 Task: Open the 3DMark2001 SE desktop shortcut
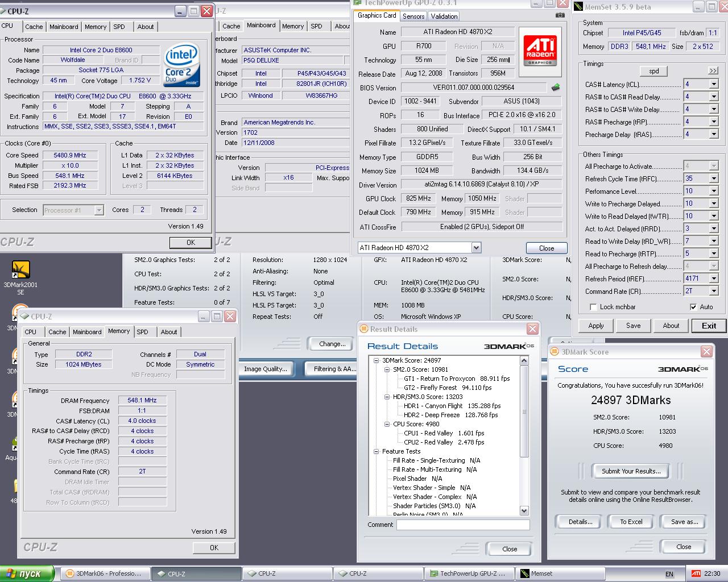click(20, 277)
